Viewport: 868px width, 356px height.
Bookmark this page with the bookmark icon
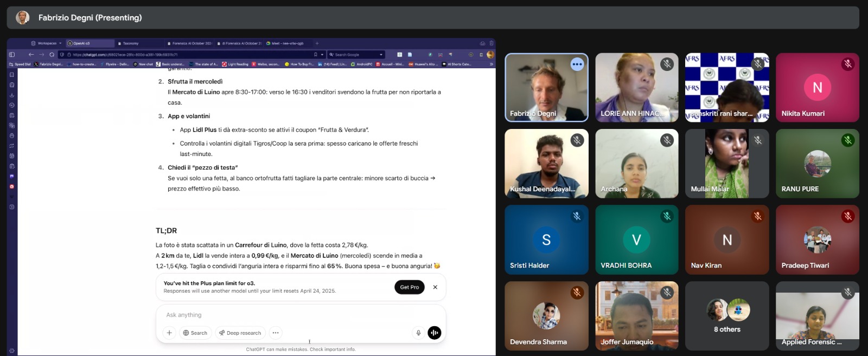tap(316, 55)
